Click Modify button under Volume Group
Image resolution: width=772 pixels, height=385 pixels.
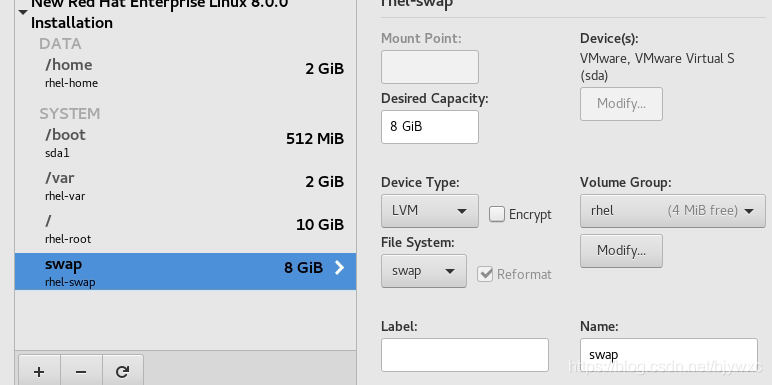pyautogui.click(x=621, y=251)
